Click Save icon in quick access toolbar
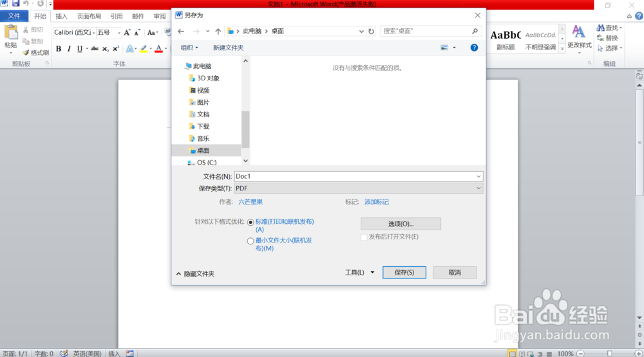This screenshot has height=357, width=644. (15, 4)
